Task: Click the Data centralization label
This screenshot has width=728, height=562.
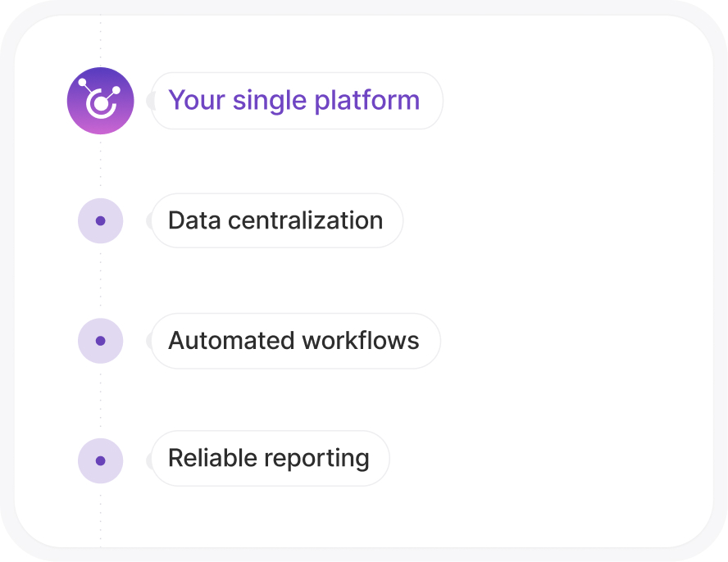Action: pyautogui.click(x=275, y=220)
